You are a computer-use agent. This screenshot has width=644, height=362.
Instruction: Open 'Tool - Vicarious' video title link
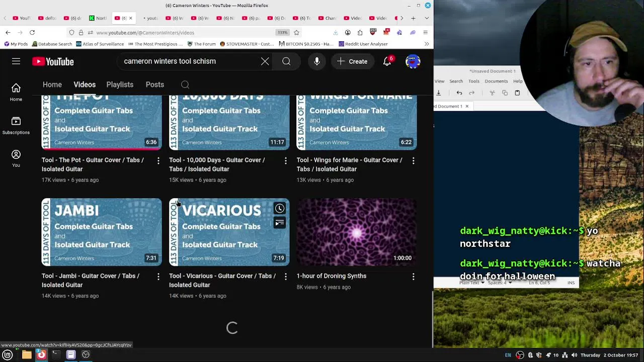pyautogui.click(x=222, y=280)
